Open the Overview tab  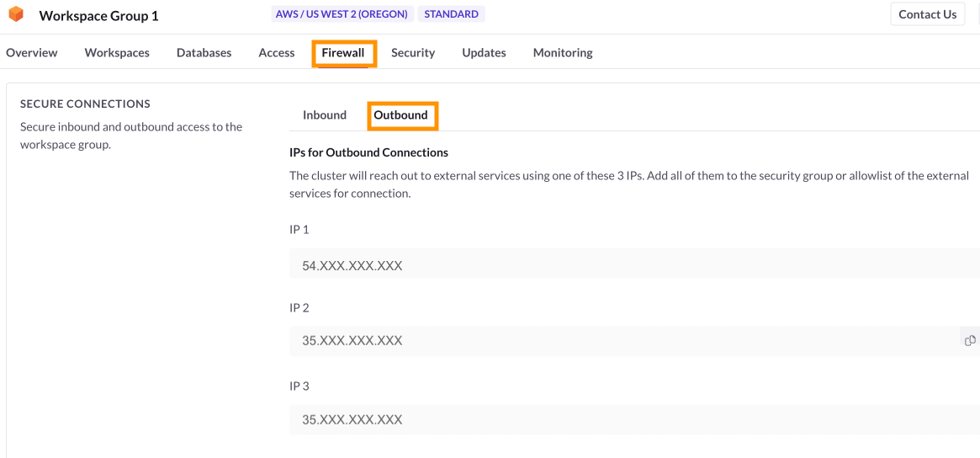click(32, 52)
